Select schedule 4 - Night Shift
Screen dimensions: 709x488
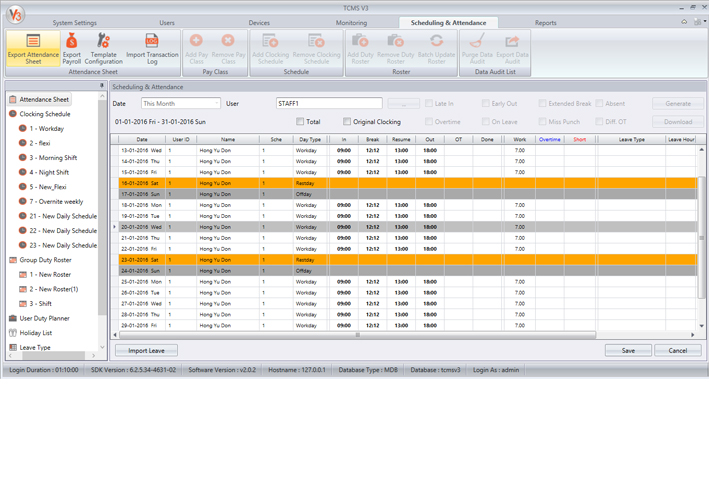[x=43, y=172]
